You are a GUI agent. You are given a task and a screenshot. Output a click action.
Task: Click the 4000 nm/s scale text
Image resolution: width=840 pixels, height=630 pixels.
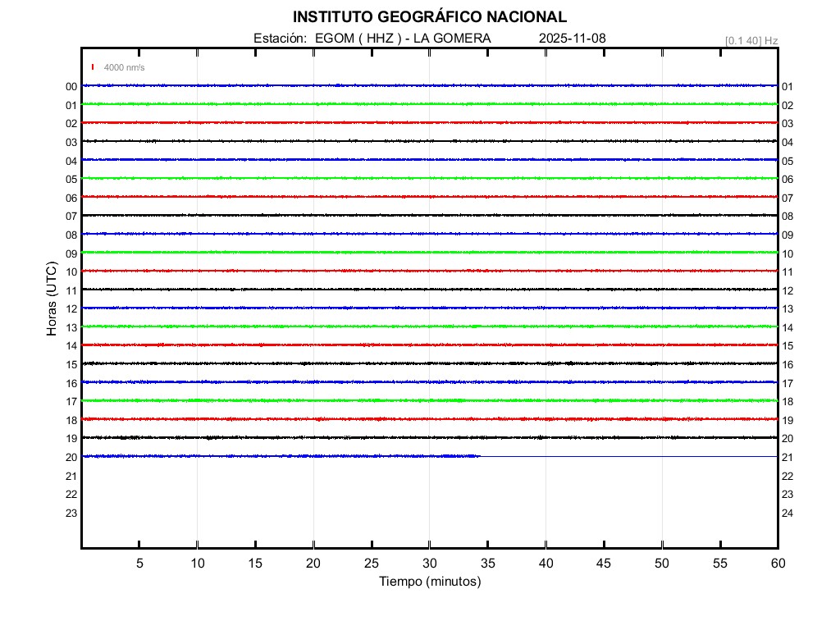(124, 67)
